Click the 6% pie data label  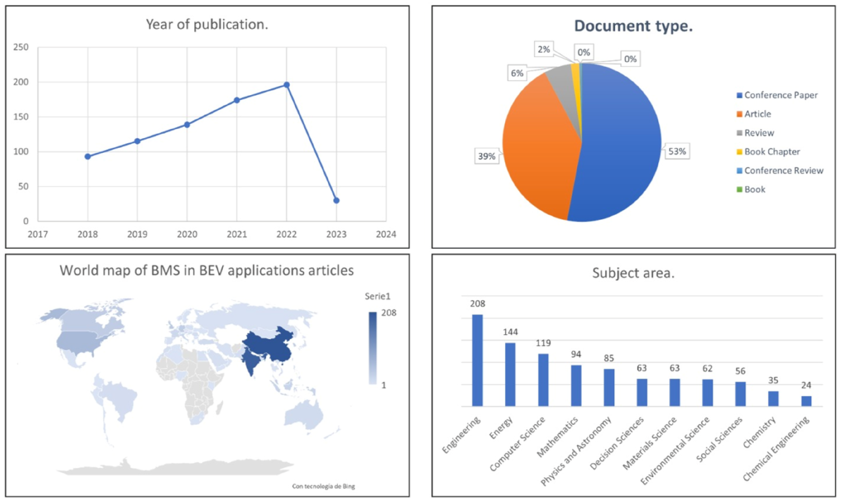click(517, 73)
